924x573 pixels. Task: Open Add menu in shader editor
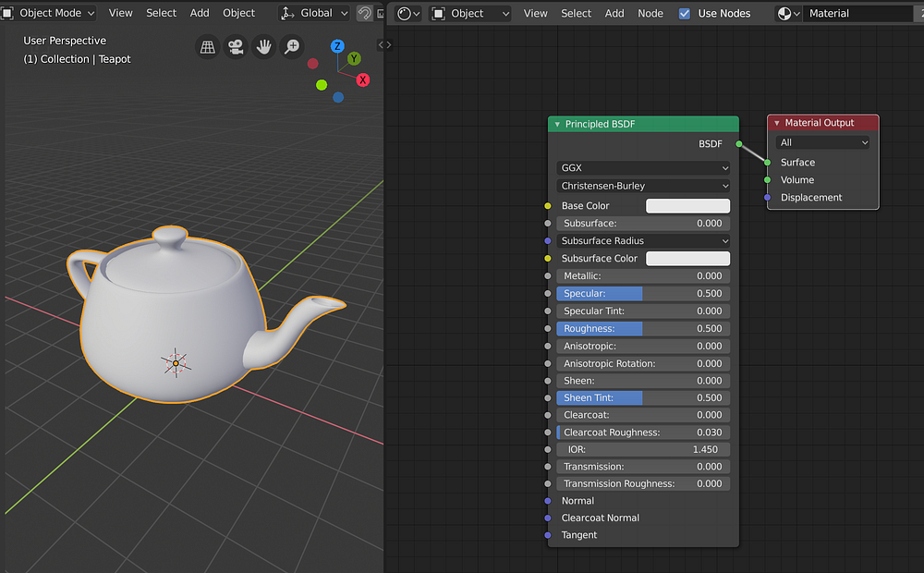tap(614, 13)
